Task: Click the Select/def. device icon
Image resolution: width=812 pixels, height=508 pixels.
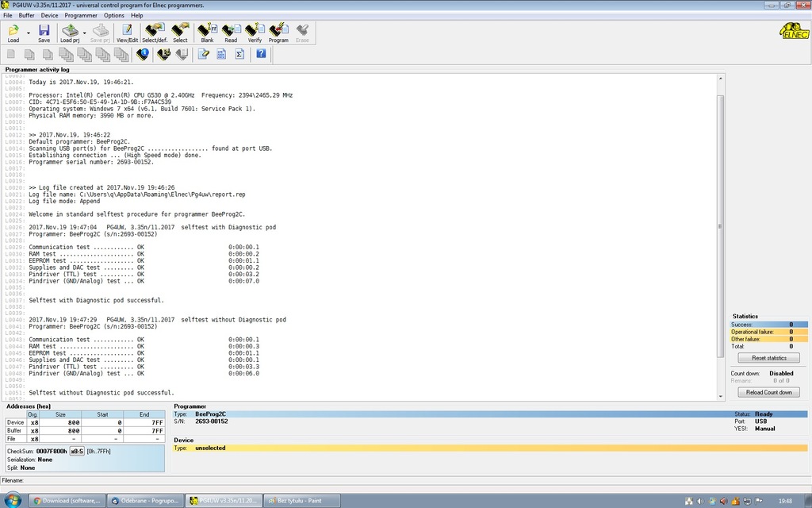Action: [155, 33]
